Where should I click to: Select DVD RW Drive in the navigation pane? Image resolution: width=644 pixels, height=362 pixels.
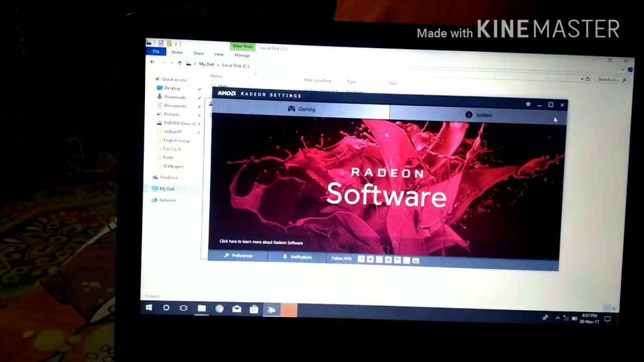pyautogui.click(x=176, y=123)
